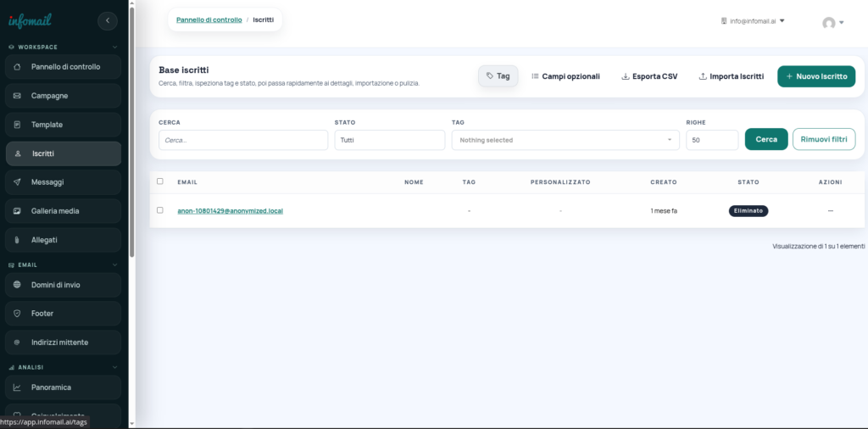Click the Domini di invio globe icon
The height and width of the screenshot is (429, 868).
(x=17, y=285)
